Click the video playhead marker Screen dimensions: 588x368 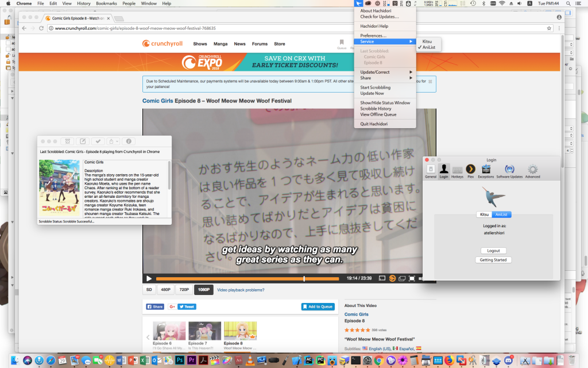click(304, 279)
